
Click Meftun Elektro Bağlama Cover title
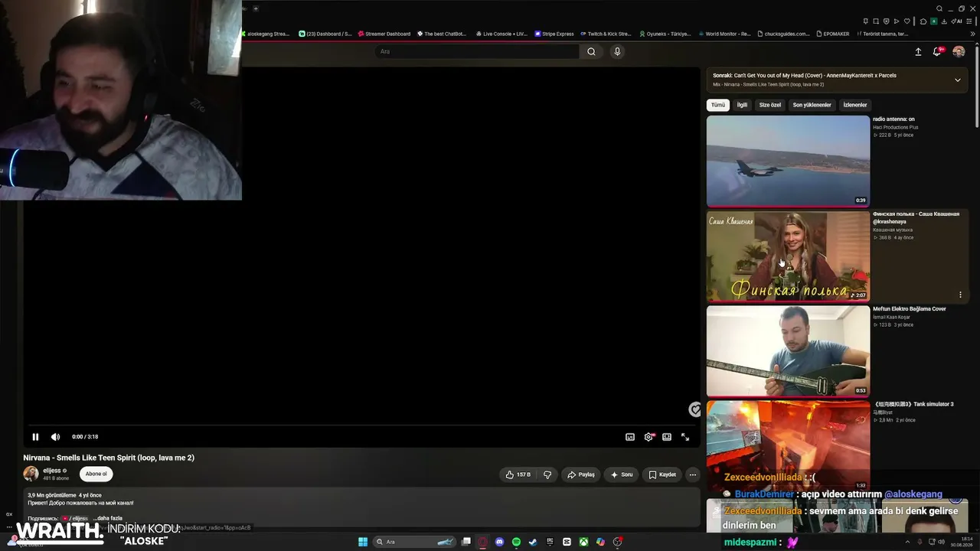click(910, 309)
